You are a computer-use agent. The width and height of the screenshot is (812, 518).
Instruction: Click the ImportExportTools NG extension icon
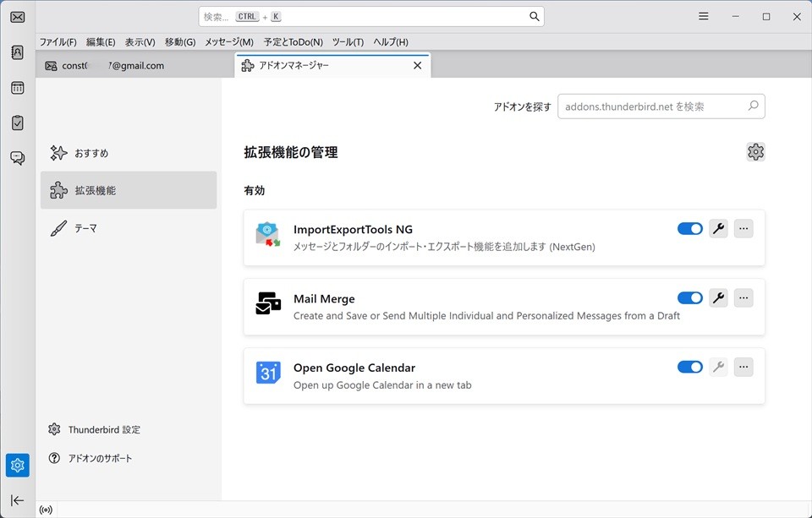click(268, 234)
